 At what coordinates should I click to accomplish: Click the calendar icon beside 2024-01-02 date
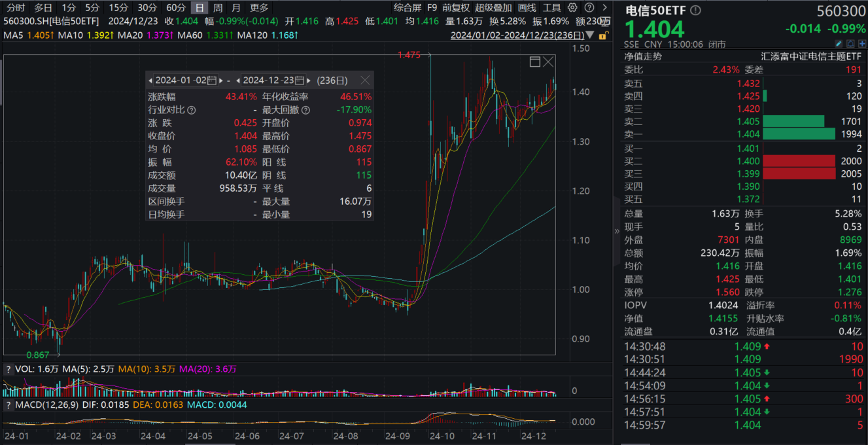click(x=212, y=80)
